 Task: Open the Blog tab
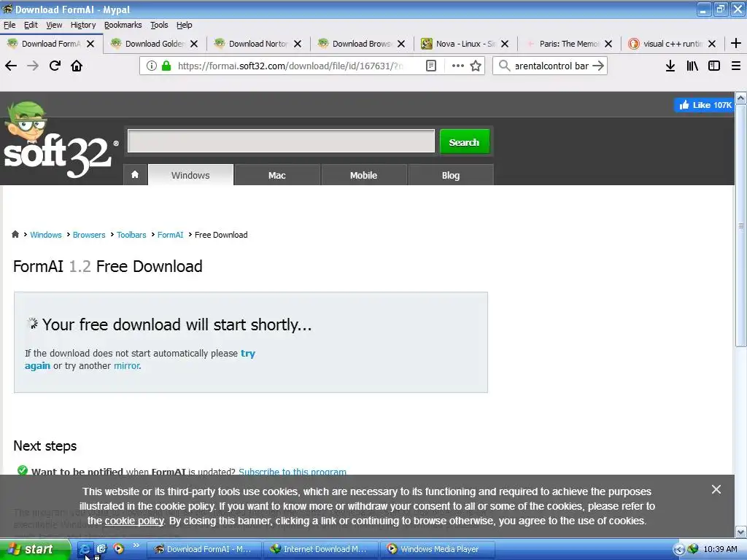[x=450, y=175]
